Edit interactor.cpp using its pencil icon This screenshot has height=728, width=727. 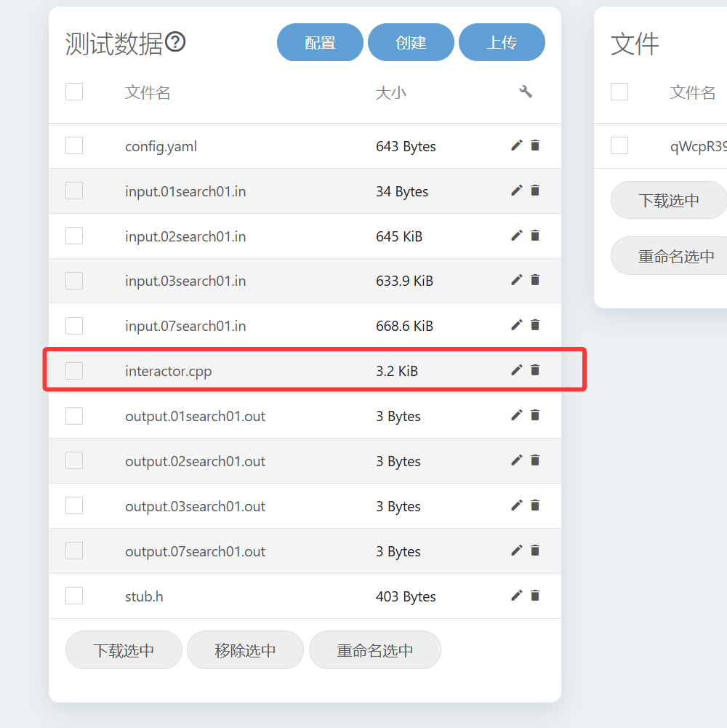pyautogui.click(x=516, y=370)
